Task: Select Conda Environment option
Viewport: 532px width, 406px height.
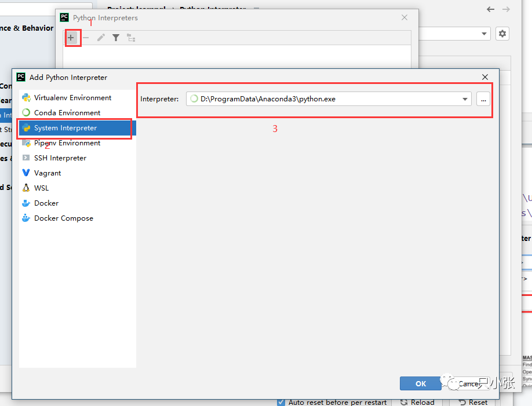Action: click(77, 112)
